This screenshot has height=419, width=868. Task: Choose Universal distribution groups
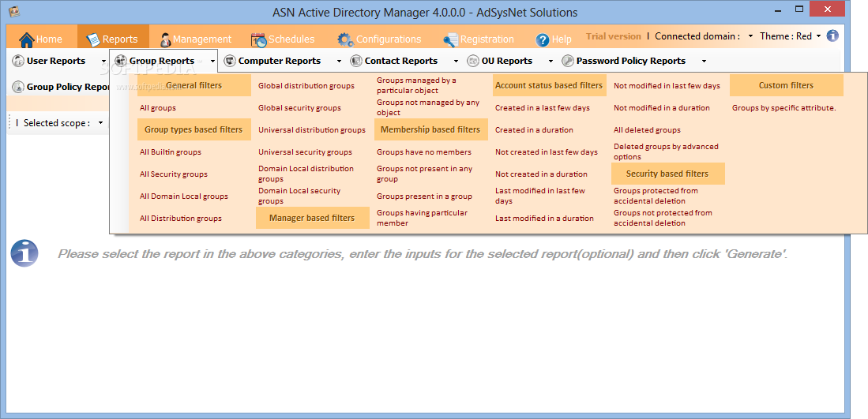[312, 130]
